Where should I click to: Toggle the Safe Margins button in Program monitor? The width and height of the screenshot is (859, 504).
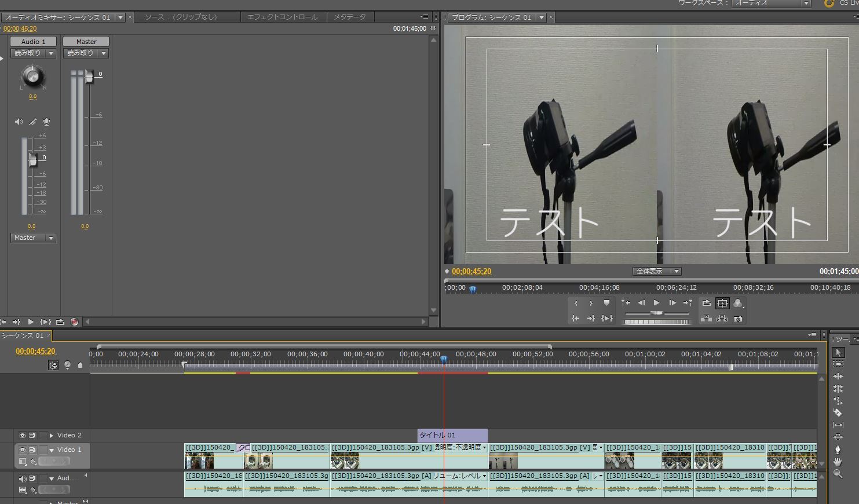[x=722, y=303]
